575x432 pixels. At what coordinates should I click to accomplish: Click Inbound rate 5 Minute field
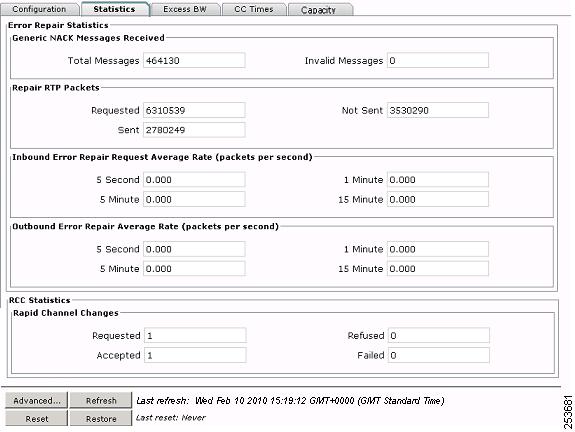pos(194,199)
